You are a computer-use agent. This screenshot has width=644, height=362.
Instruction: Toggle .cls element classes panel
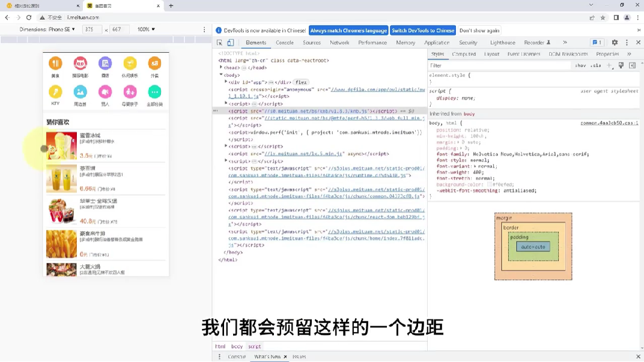(x=595, y=65)
